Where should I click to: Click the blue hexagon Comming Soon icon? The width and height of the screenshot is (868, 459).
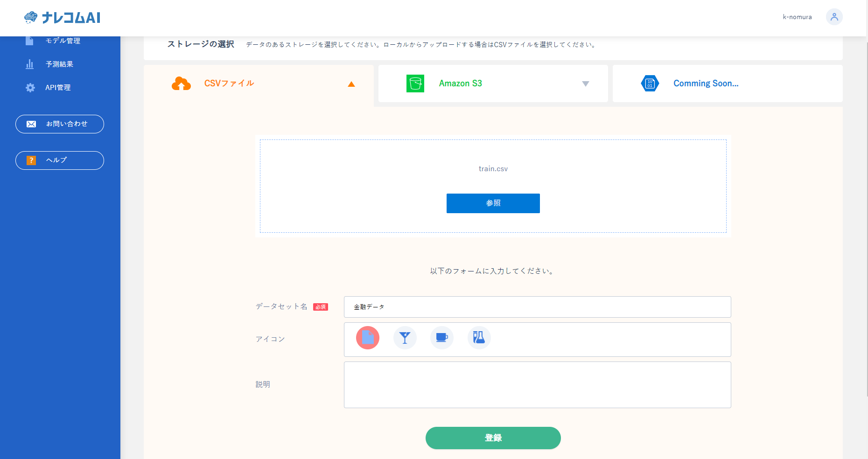[x=650, y=83]
